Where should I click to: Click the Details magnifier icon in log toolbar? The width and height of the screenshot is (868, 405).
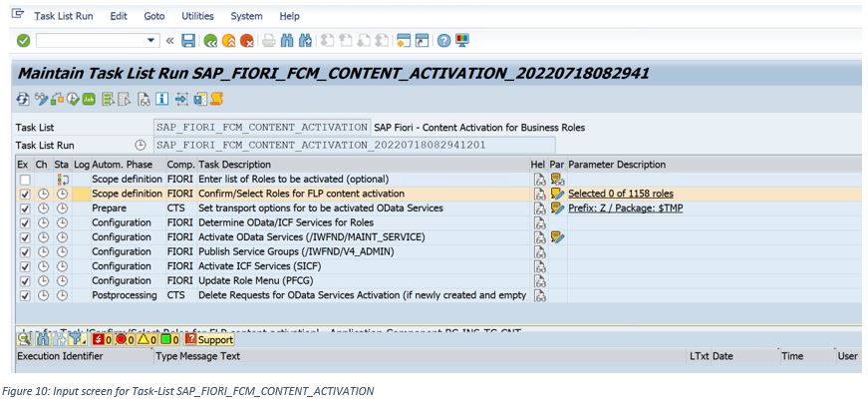click(x=24, y=339)
